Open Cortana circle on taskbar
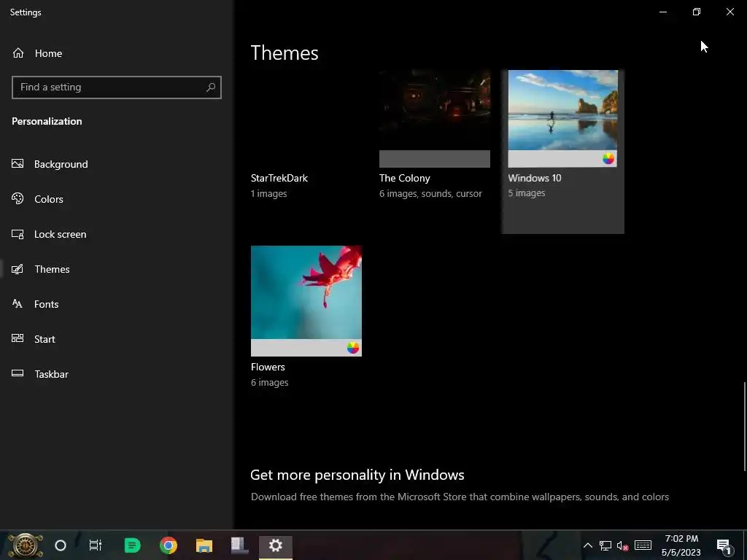 (61, 545)
